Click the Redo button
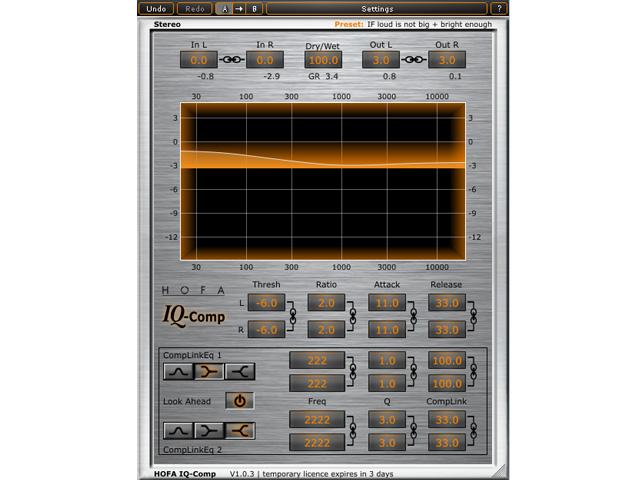The width and height of the screenshot is (640, 480). [x=195, y=9]
